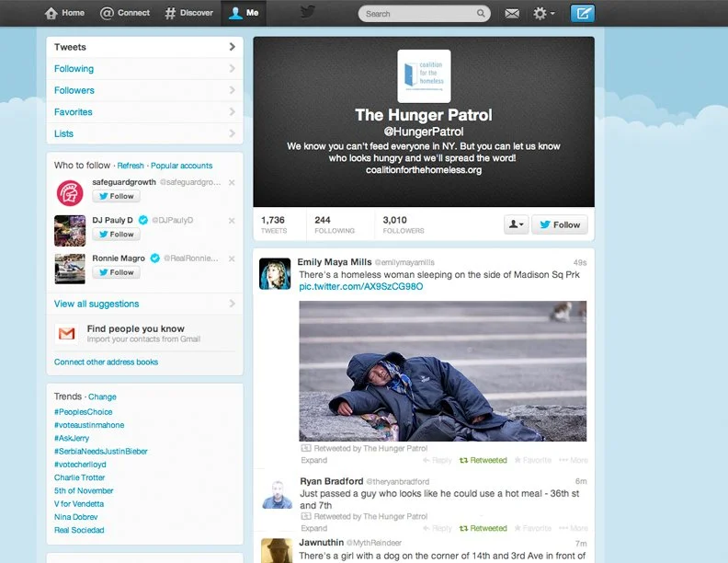View 1,736 tweets count
This screenshot has height=563, width=728.
click(274, 224)
